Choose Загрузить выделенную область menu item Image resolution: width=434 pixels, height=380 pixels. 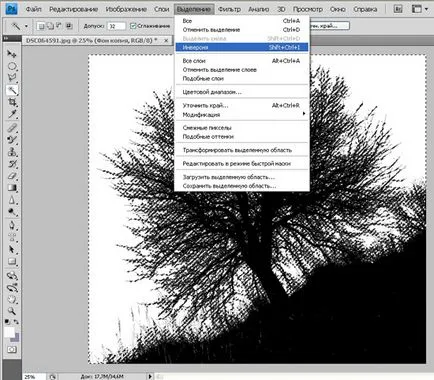242,177
